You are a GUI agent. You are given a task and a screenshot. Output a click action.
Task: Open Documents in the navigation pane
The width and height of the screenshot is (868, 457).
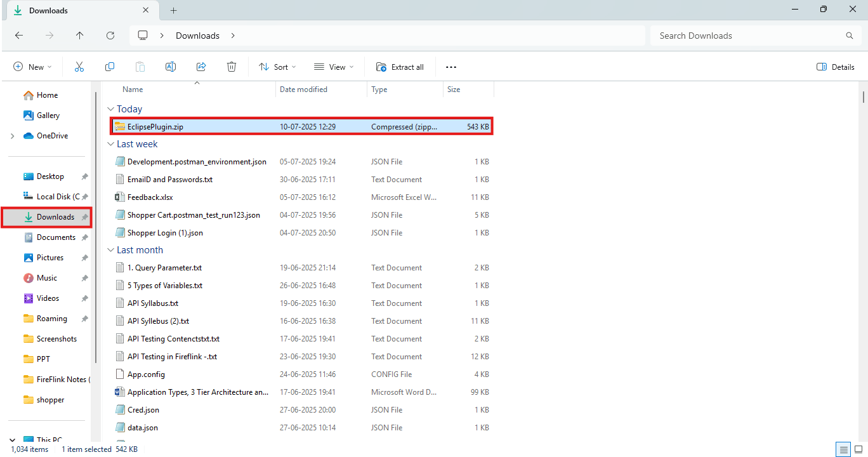pos(49,237)
